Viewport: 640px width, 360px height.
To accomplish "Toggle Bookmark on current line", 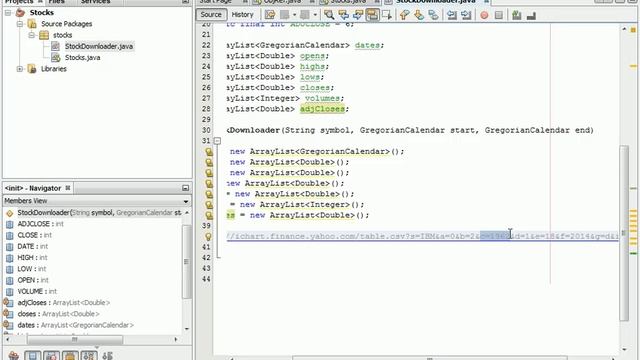I will tap(433, 15).
